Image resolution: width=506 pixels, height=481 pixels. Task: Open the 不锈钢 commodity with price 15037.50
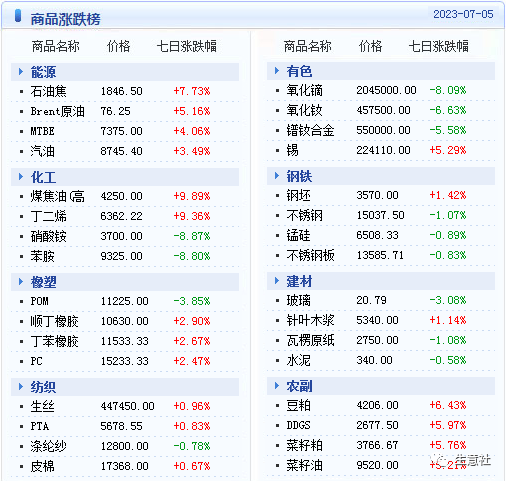click(304, 215)
